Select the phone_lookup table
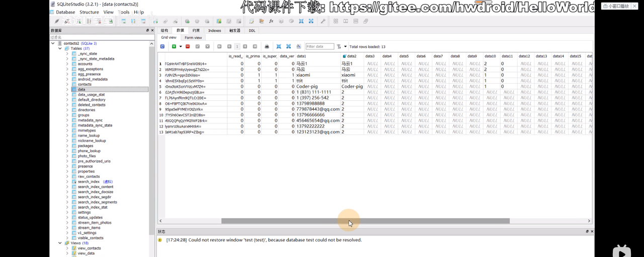This screenshot has width=644, height=257. (89, 151)
